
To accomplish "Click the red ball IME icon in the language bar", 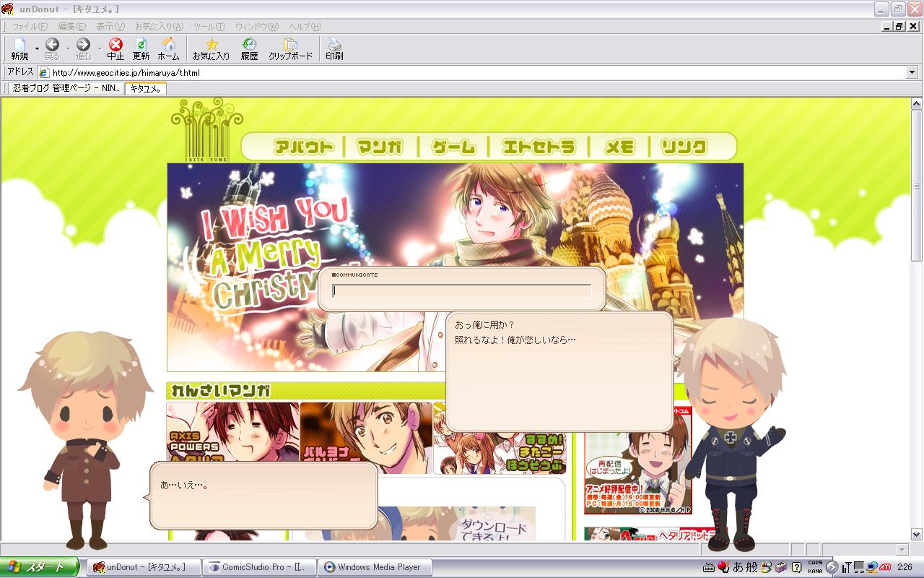I will tap(723, 567).
